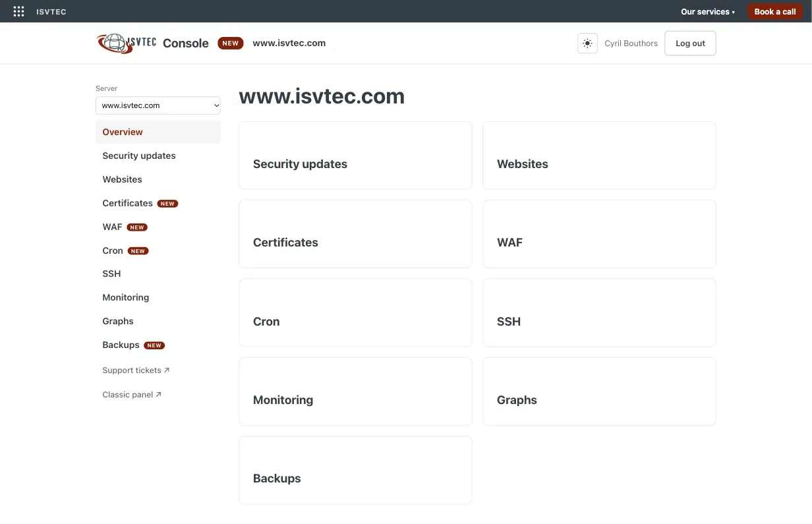This screenshot has height=524, width=812.
Task: Open the Server select dropdown
Action: pyautogui.click(x=158, y=105)
